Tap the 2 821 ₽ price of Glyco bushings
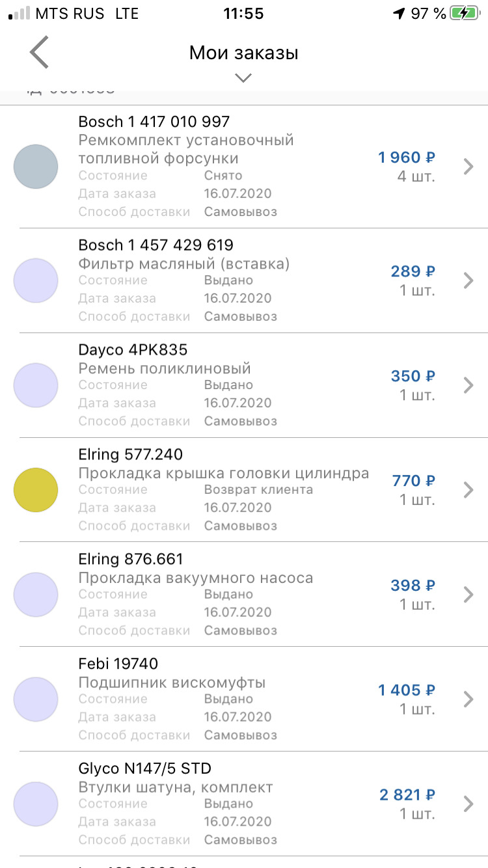Image resolution: width=488 pixels, height=868 pixels. tap(407, 795)
